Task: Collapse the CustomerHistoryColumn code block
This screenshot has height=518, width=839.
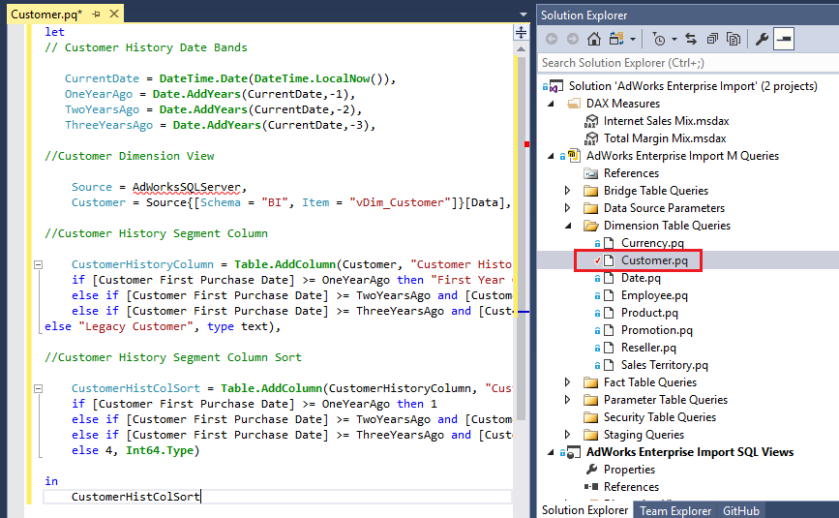Action: point(37,264)
